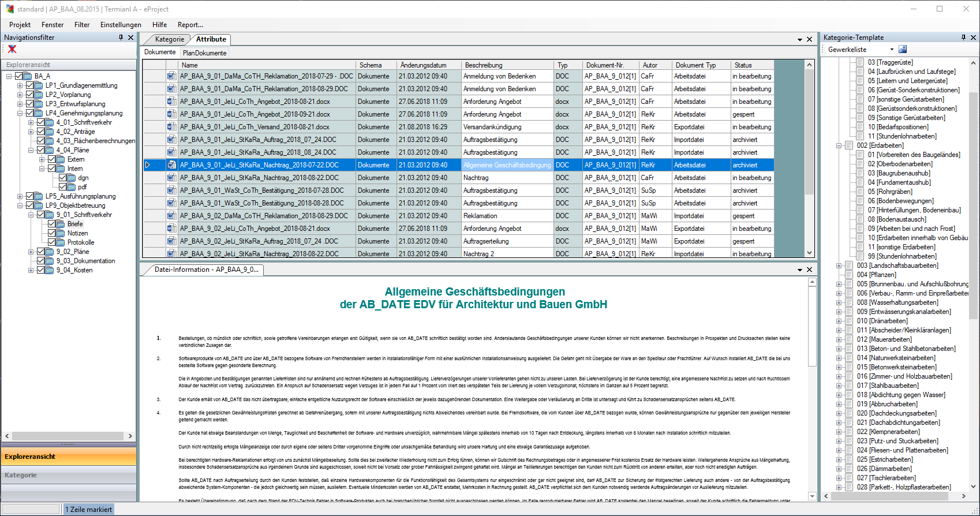This screenshot has width=980, height=516.
Task: Click document icon of 03 [Traggerüste]
Action: tap(860, 62)
